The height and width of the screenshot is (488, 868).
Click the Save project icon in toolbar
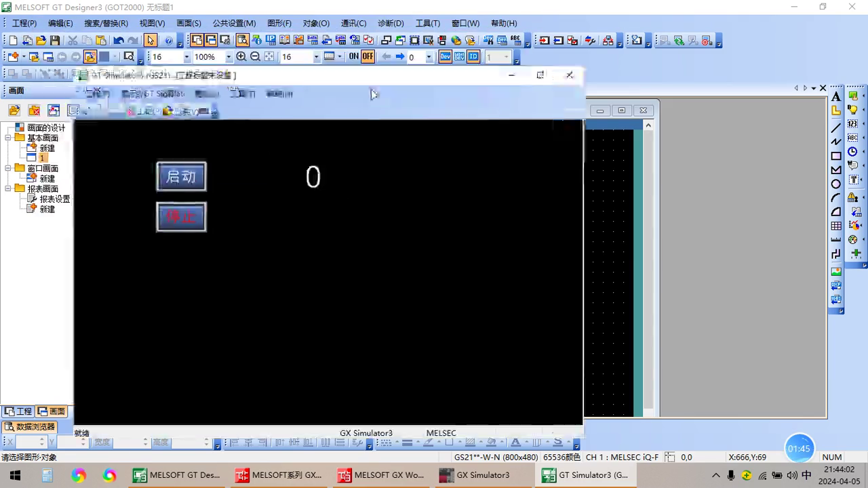click(x=55, y=41)
